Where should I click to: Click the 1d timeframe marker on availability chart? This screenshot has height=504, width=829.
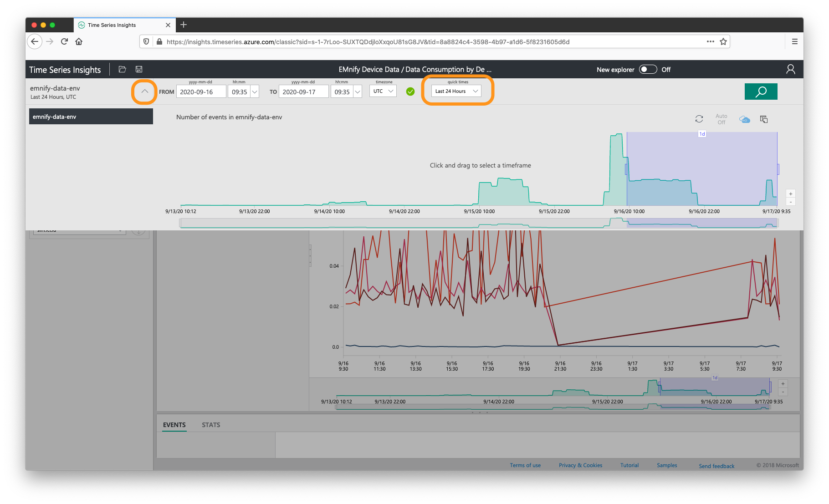tap(702, 134)
